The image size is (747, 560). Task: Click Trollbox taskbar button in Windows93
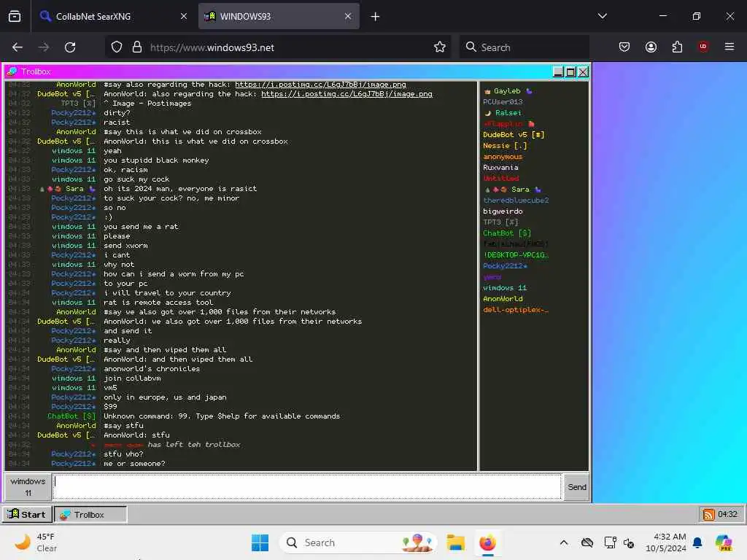coord(90,514)
